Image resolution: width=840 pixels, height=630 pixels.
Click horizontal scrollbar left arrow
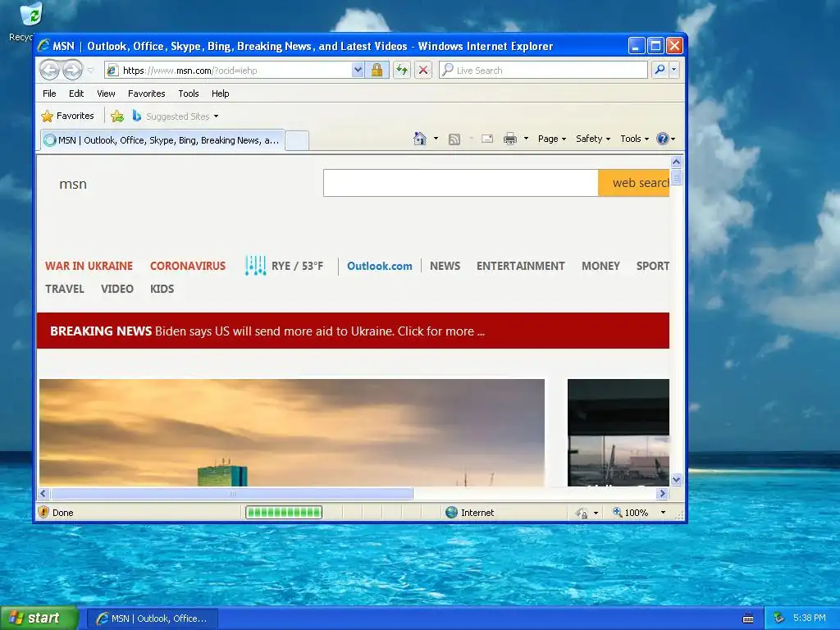coord(44,493)
